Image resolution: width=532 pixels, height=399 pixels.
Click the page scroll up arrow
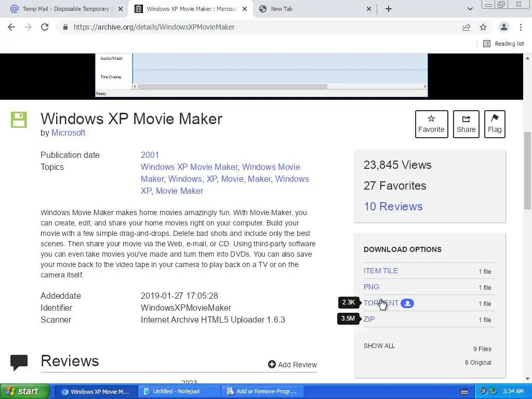coord(527,58)
